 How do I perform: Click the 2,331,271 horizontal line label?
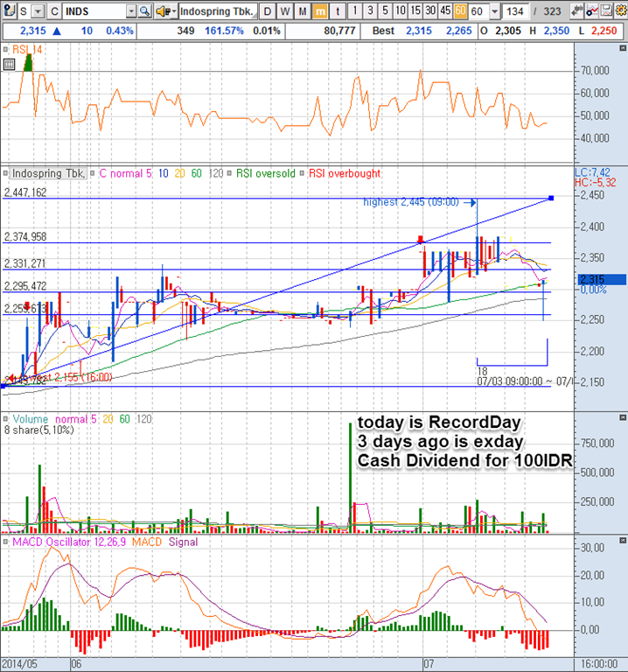pyautogui.click(x=24, y=263)
